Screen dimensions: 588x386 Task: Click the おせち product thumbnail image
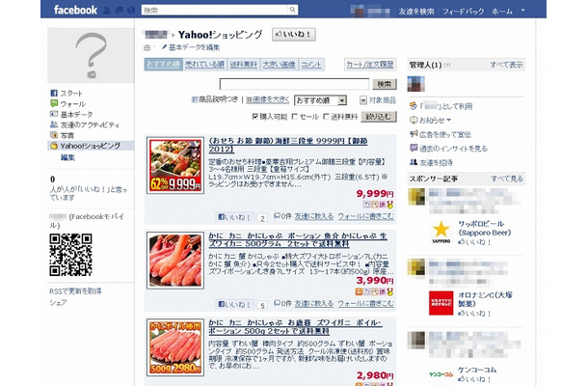[175, 165]
